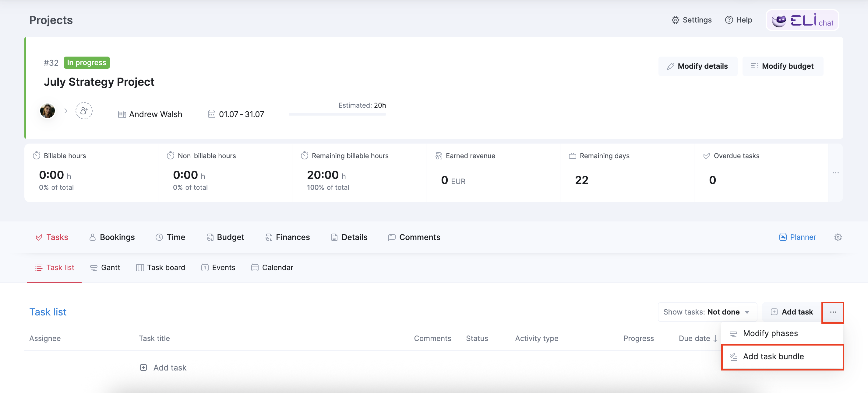Add a person with the dashed user-plus icon
The width and height of the screenshot is (868, 393).
pos(84,111)
